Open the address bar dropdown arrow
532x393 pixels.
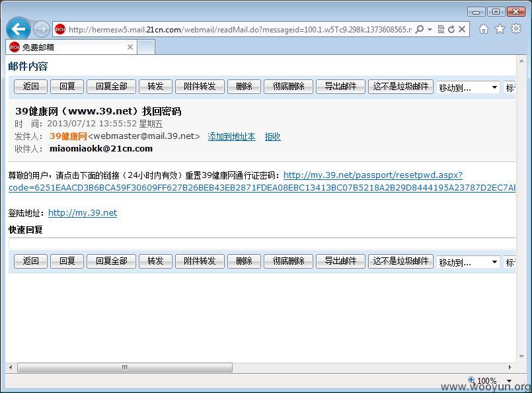point(430,30)
